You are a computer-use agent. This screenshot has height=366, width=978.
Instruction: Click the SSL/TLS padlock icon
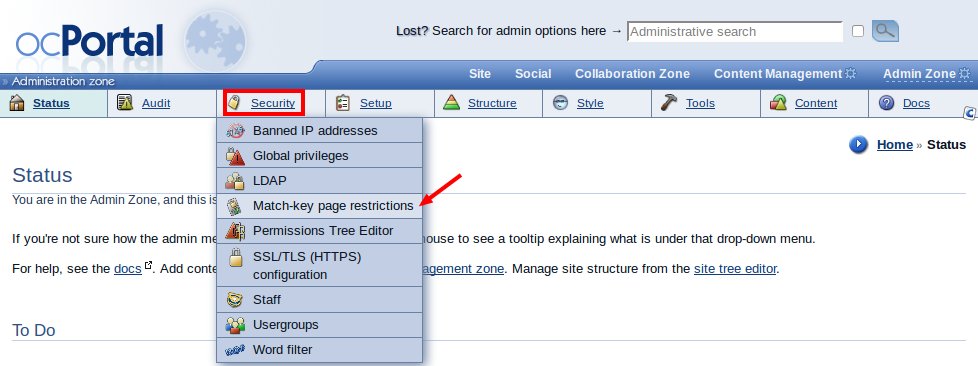(x=235, y=257)
